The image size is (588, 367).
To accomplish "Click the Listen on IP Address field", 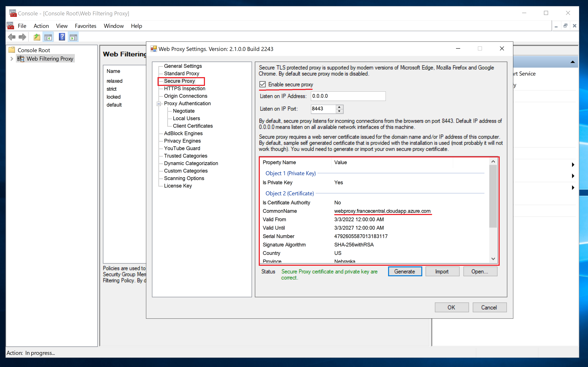I will [x=348, y=96].
